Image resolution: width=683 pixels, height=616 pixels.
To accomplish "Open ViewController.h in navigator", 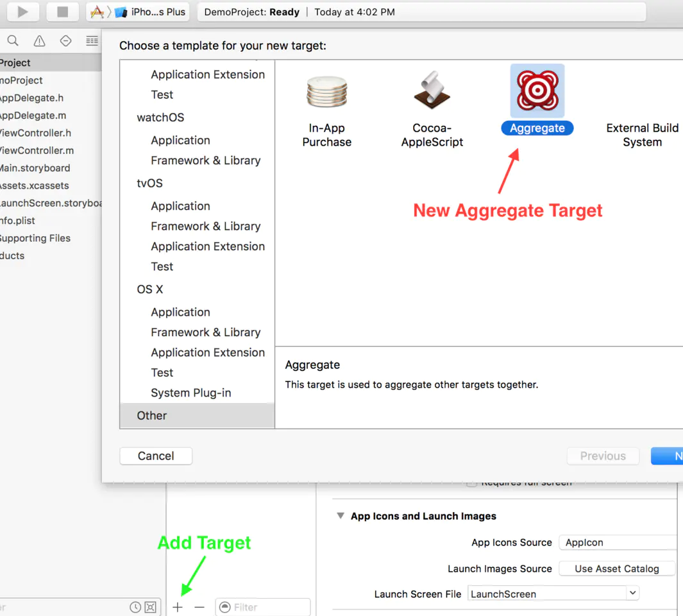I will point(35,133).
